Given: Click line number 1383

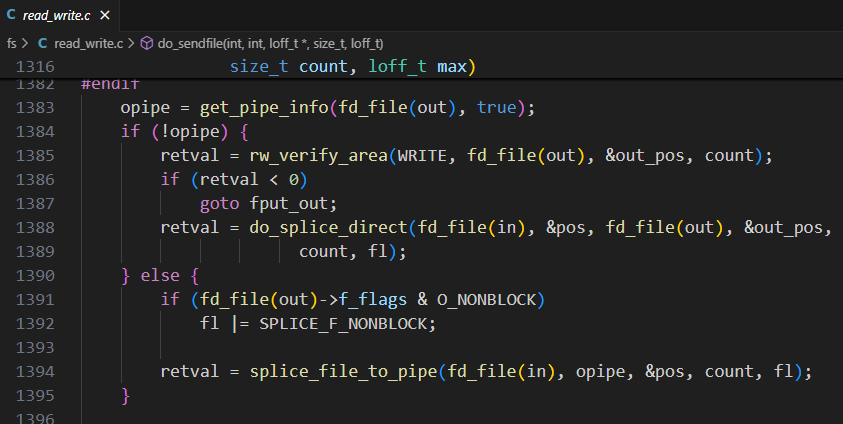Looking at the screenshot, I should point(35,107).
